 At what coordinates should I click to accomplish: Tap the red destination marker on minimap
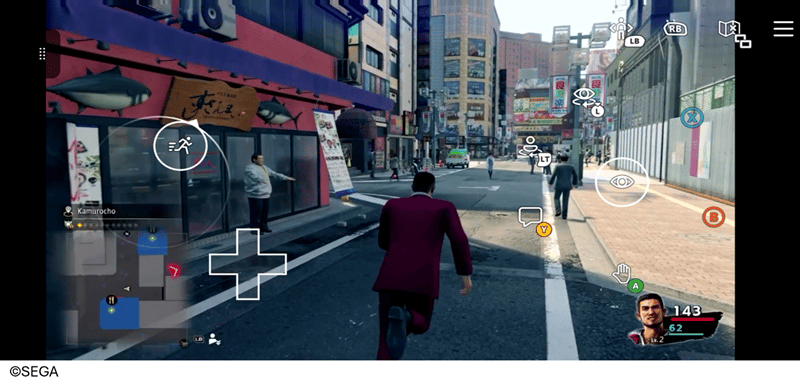point(174,270)
